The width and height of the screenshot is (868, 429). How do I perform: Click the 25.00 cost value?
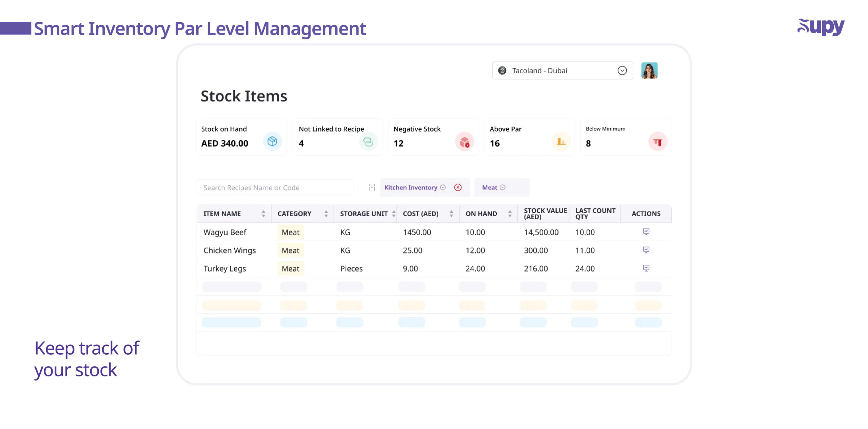413,250
